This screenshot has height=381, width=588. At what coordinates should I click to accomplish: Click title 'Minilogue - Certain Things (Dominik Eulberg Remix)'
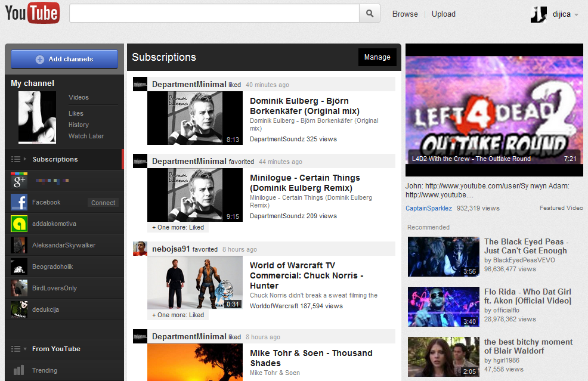click(305, 183)
